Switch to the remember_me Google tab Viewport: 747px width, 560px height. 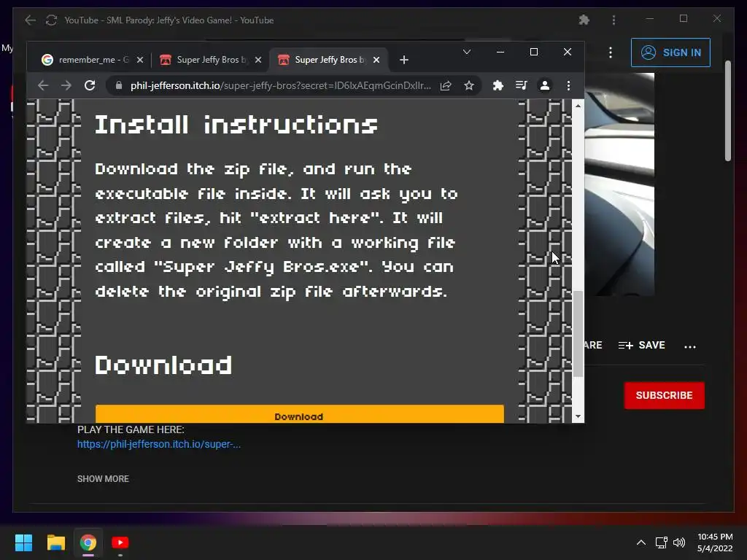tap(93, 60)
